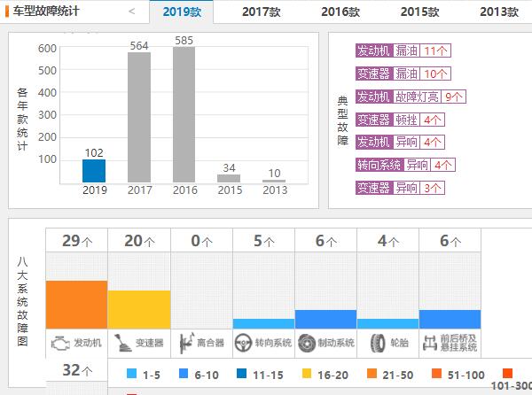Click the 2019 x-axis label
Screen dimensions: 532x395
(95, 190)
